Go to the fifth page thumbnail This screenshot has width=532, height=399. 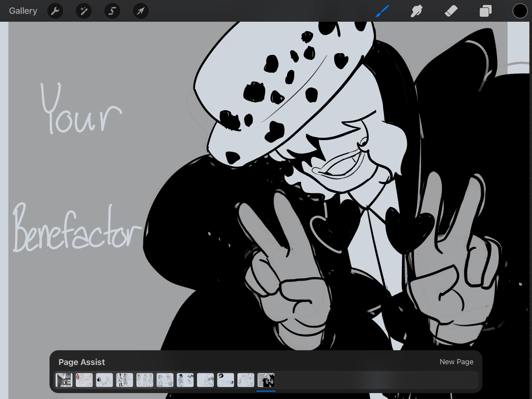click(145, 380)
